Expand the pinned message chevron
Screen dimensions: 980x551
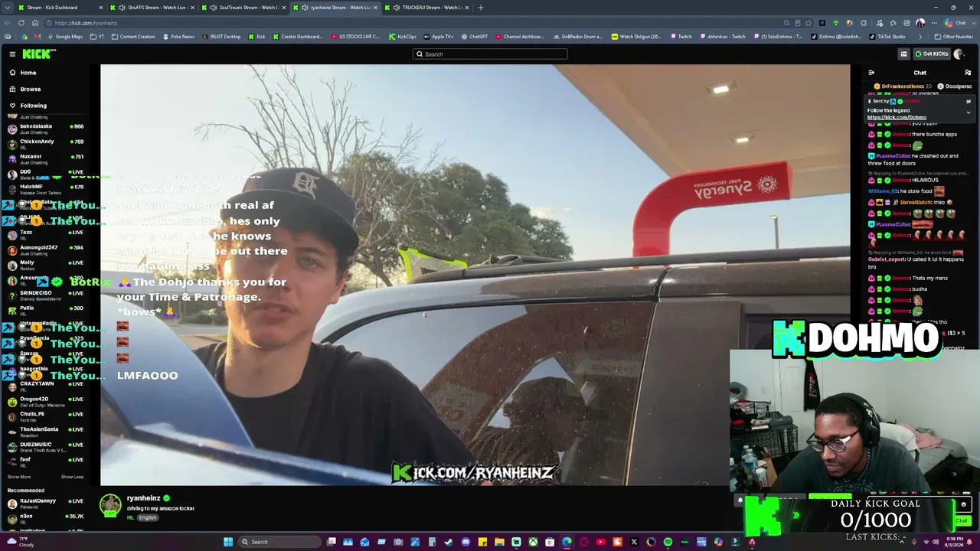point(968,112)
